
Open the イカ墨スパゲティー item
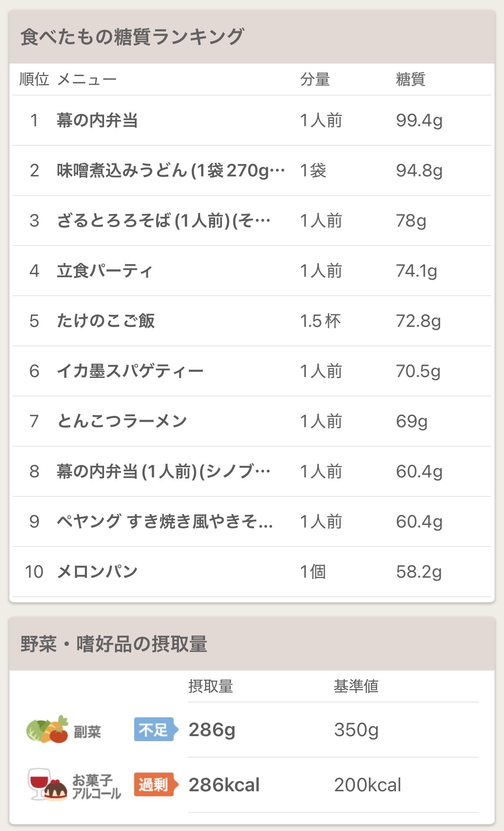pos(130,371)
